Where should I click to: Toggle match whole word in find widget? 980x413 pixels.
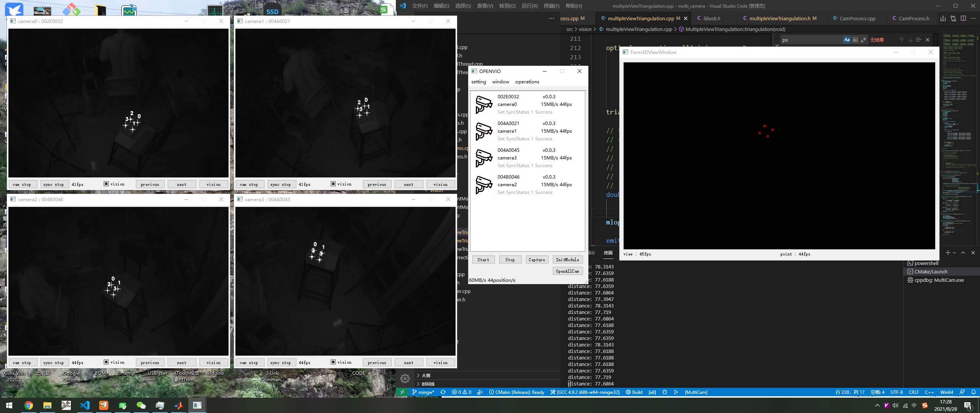[x=855, y=40]
